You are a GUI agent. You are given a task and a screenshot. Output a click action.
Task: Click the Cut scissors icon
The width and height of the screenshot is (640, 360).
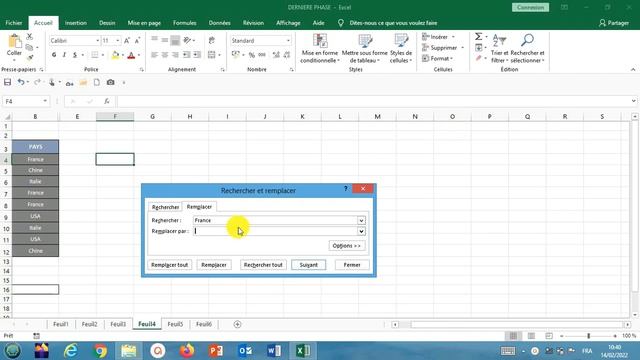[29, 37]
